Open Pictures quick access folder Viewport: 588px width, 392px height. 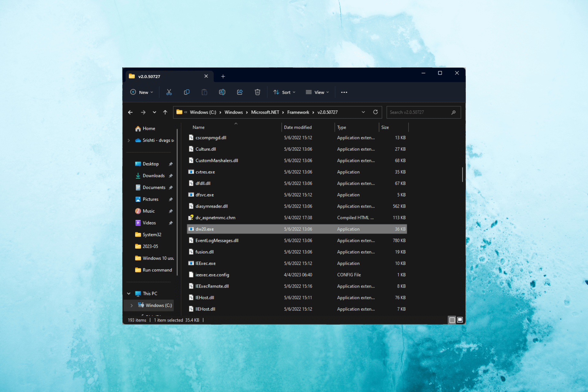(x=147, y=199)
